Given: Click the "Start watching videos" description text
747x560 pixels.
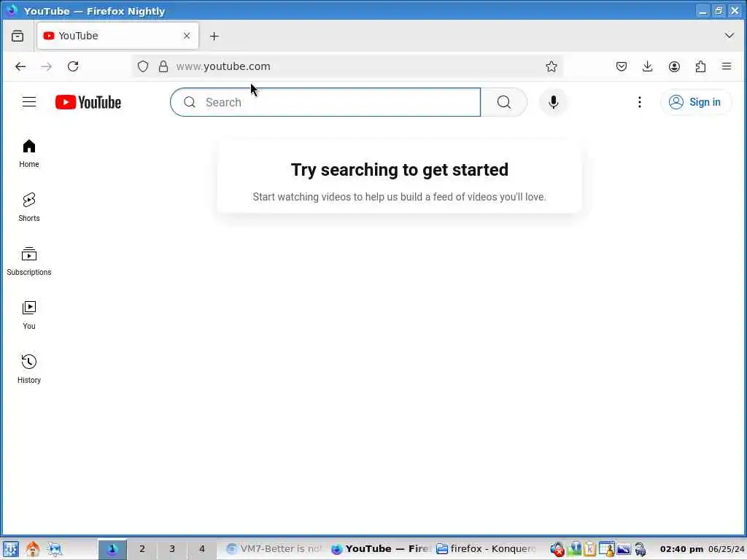Looking at the screenshot, I should (x=399, y=197).
